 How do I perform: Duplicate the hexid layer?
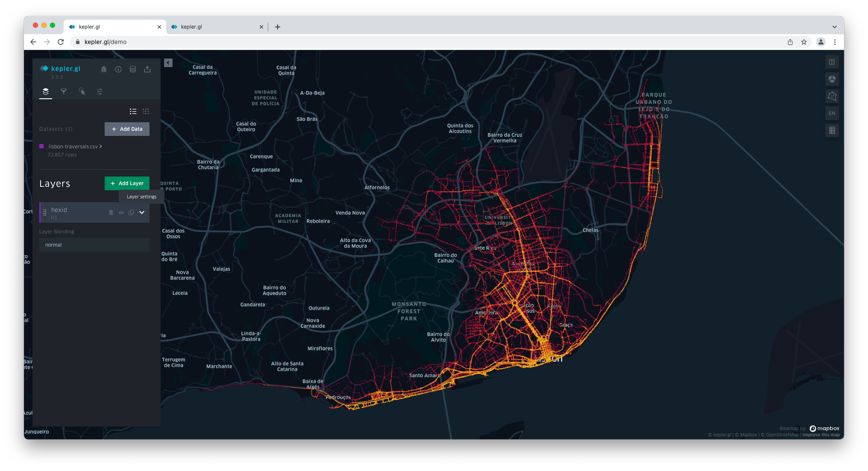(x=132, y=212)
